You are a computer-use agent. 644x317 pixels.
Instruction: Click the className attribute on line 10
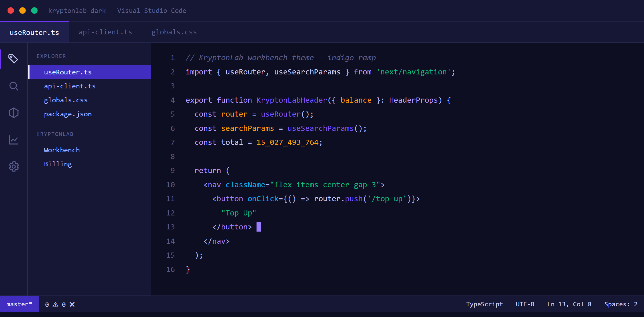(x=245, y=185)
